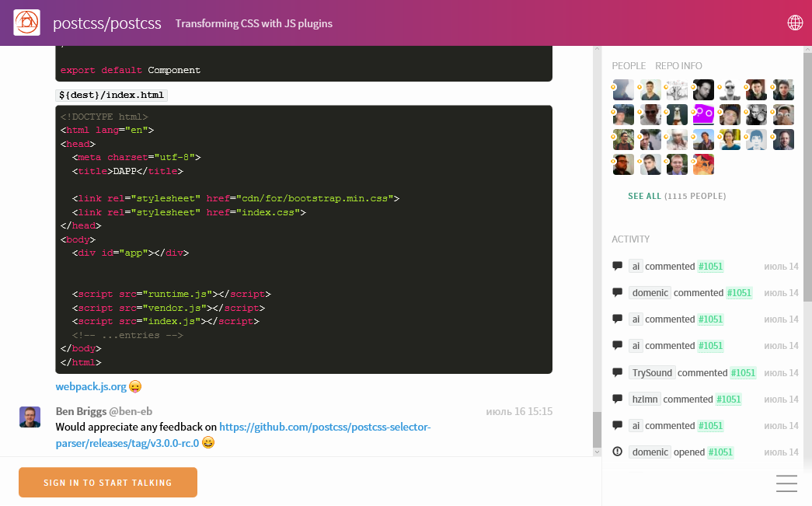812x506 pixels.
Task: Click domenic tag in commented row
Action: [x=650, y=292]
